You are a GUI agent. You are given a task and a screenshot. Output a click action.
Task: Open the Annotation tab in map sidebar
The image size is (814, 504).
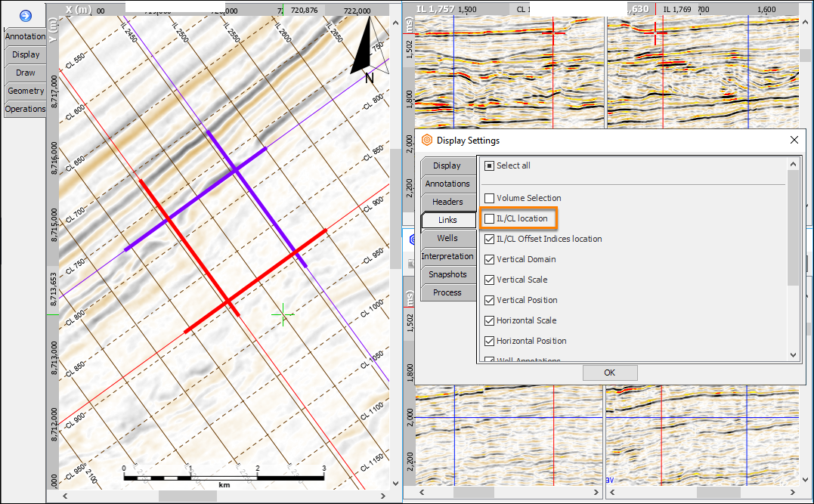(x=25, y=36)
